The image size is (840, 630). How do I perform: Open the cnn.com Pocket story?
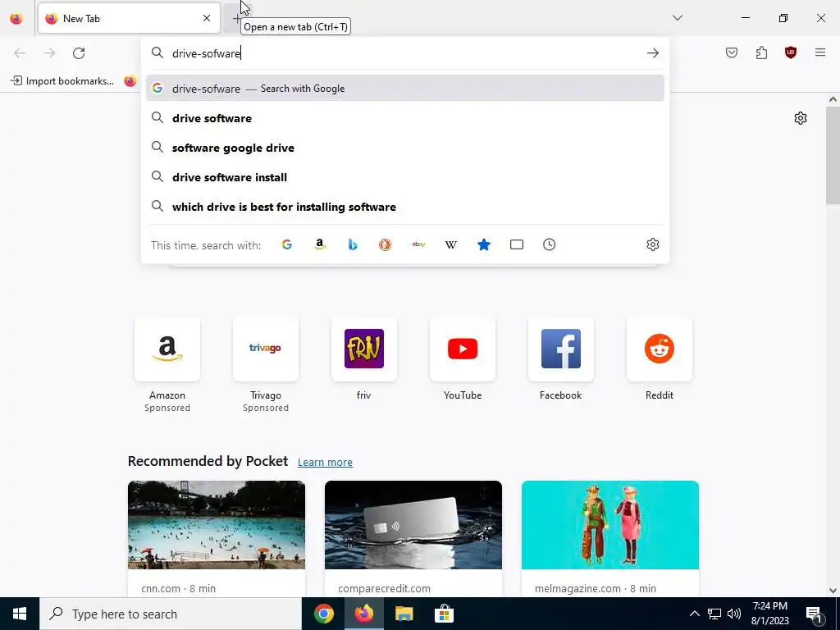[217, 539]
